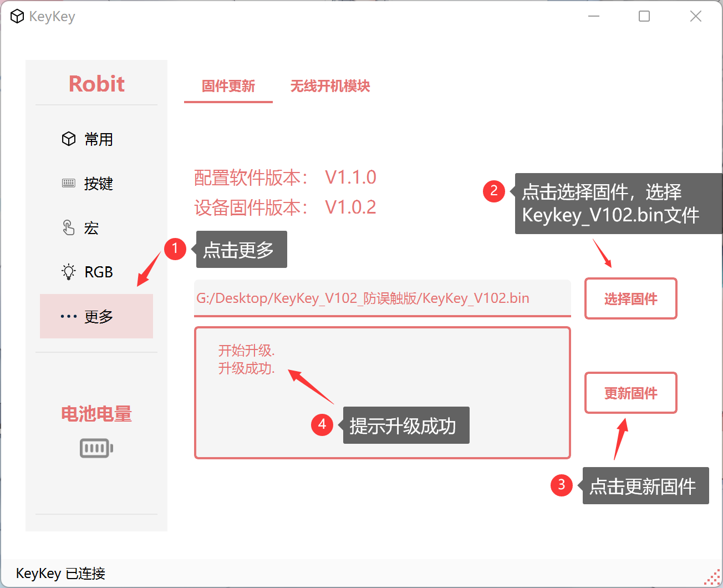
Task: Minimize the KeyKey window
Action: point(594,17)
